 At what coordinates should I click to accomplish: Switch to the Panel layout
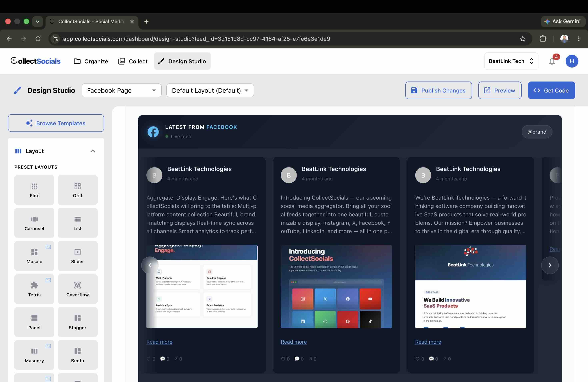pos(34,322)
